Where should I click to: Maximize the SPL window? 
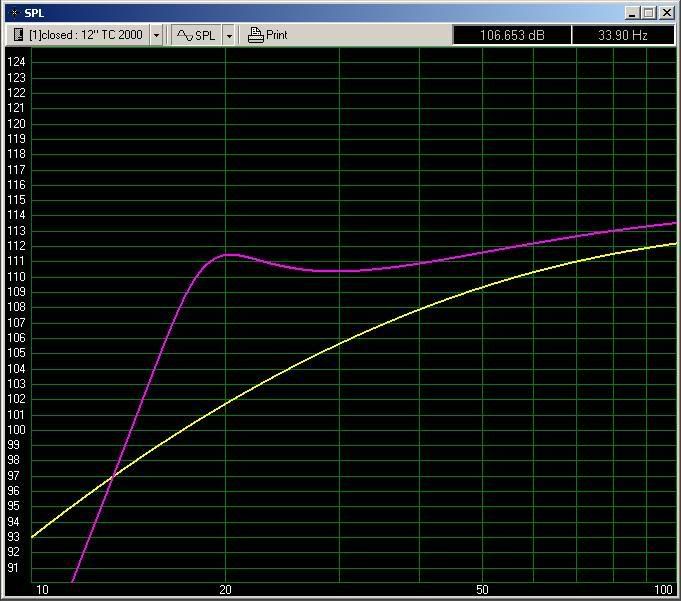(x=649, y=13)
